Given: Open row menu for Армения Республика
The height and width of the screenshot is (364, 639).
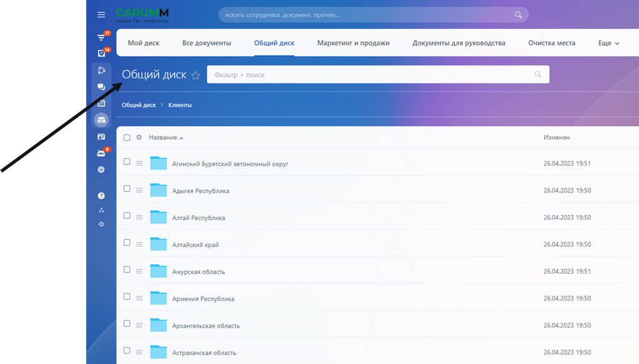Looking at the screenshot, I should click(x=139, y=299).
